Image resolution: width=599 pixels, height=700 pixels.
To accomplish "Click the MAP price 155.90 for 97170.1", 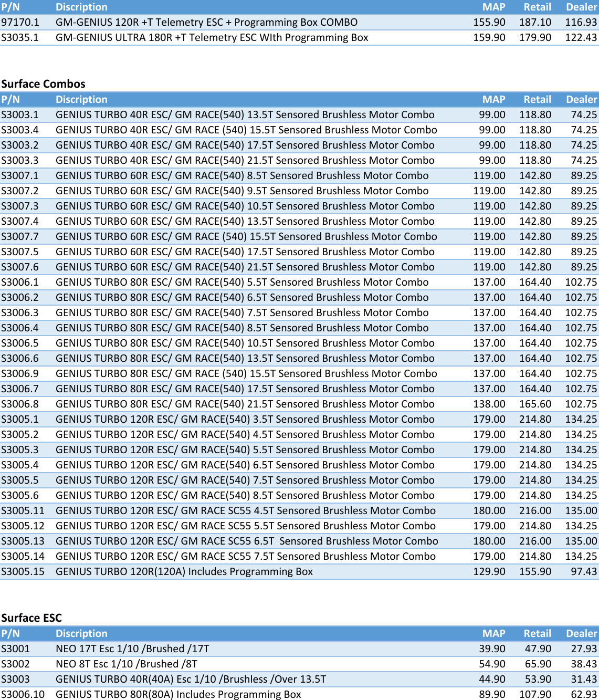I will (x=490, y=22).
